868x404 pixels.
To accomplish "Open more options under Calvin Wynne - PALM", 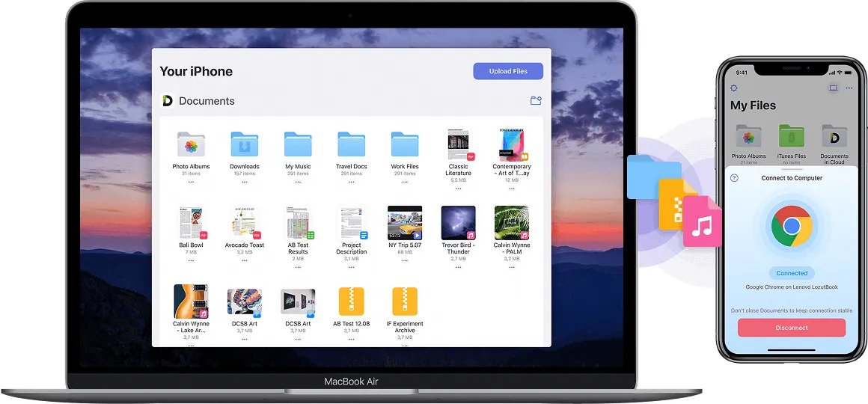I will (512, 267).
